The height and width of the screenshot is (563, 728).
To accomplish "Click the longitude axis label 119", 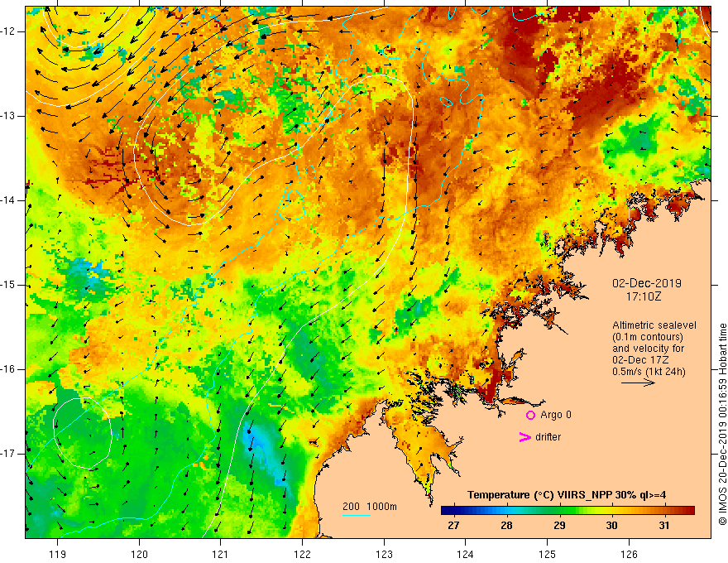I will (58, 554).
